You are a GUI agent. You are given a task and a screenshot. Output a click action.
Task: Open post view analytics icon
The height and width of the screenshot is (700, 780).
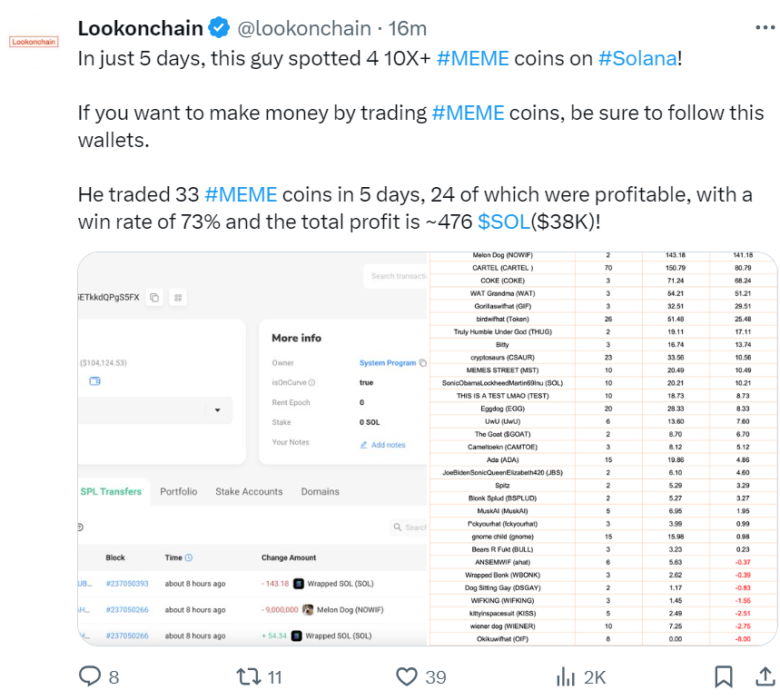point(567,676)
